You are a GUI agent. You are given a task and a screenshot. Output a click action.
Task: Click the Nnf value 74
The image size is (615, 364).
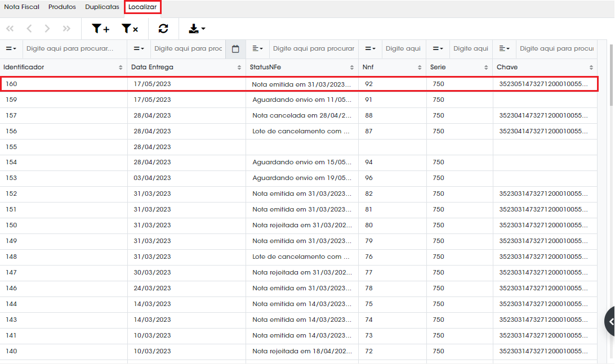(x=369, y=320)
